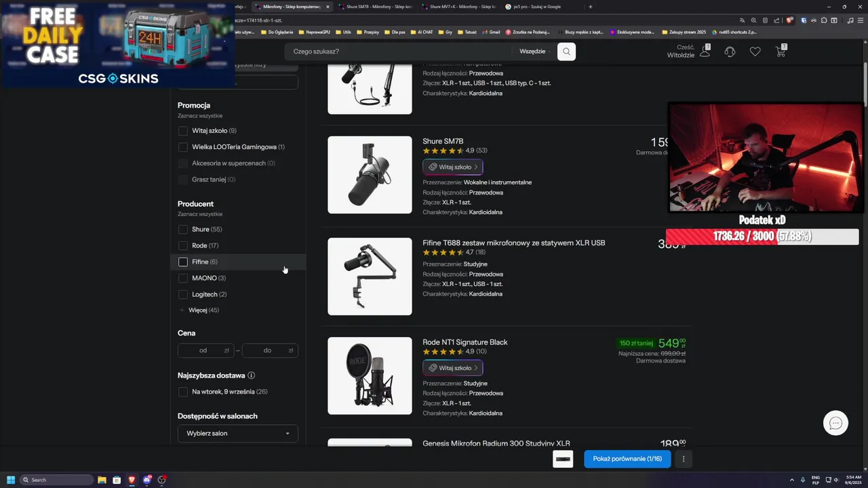Open the OBS taskbar icon
This screenshot has width=868, height=488.
[x=161, y=480]
